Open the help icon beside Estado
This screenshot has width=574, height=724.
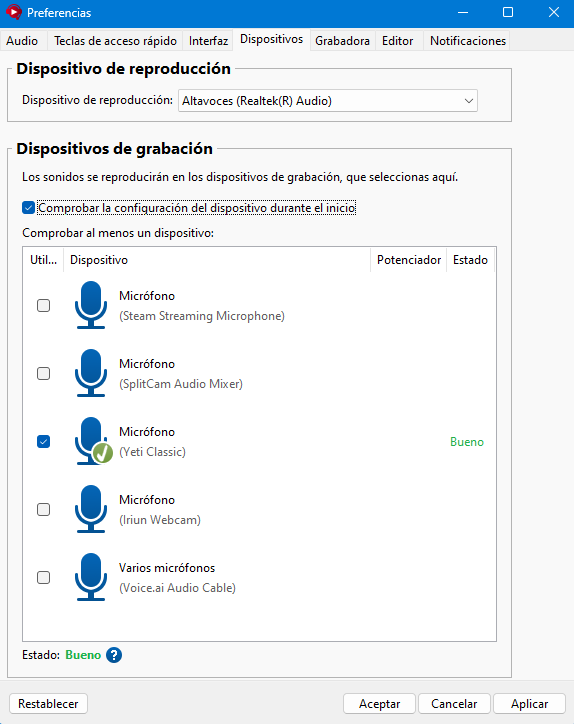click(x=114, y=655)
